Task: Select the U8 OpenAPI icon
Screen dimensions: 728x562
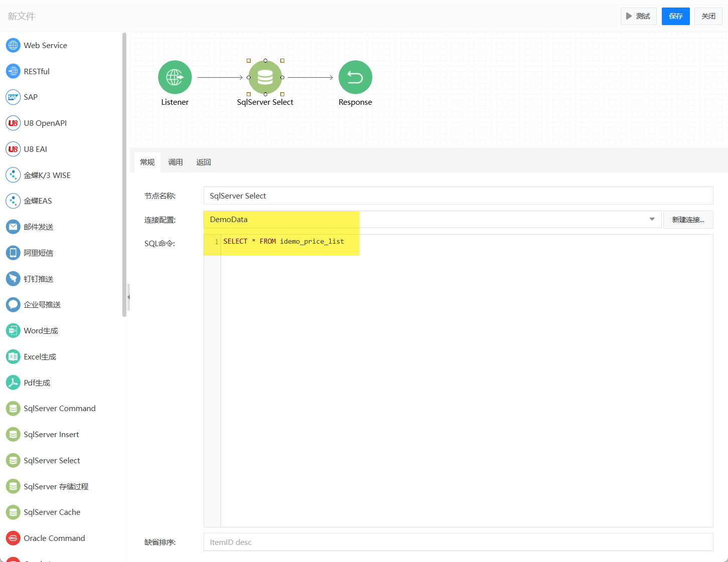Action: [x=13, y=123]
